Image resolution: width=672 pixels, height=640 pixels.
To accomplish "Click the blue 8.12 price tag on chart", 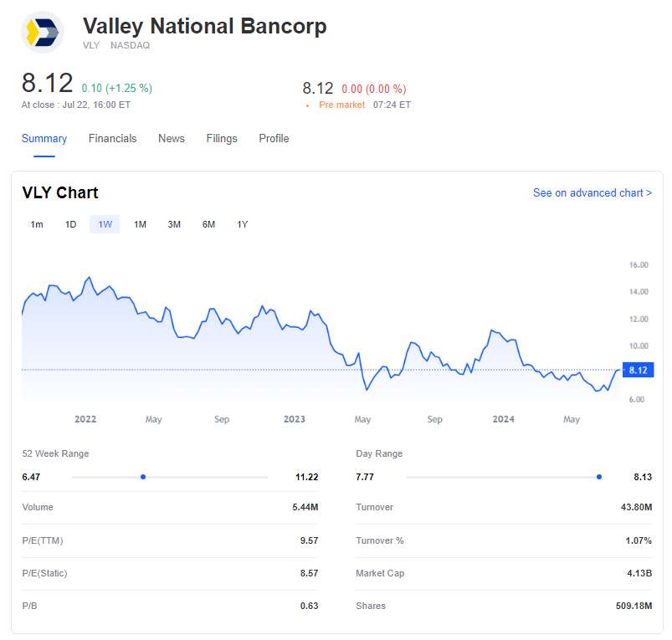I will pos(638,370).
